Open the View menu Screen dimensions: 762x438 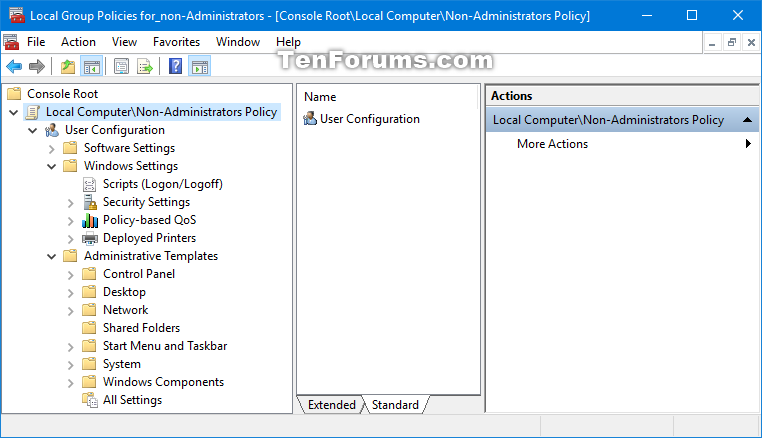[x=124, y=42]
